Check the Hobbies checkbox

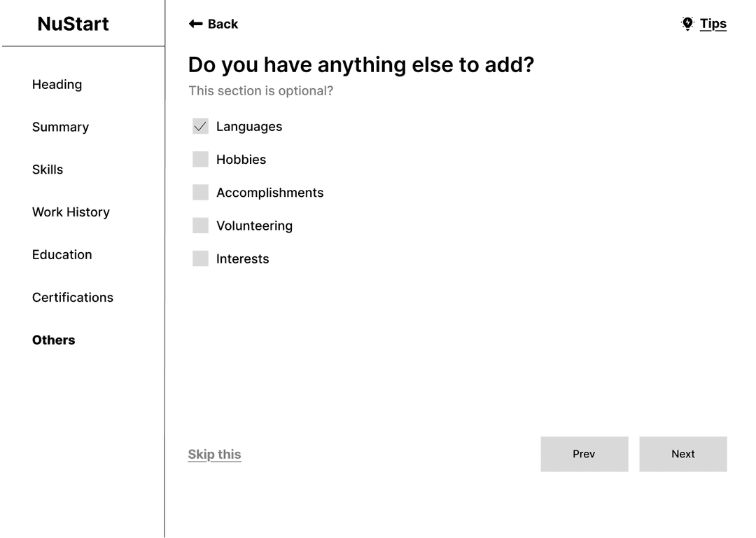tap(201, 159)
